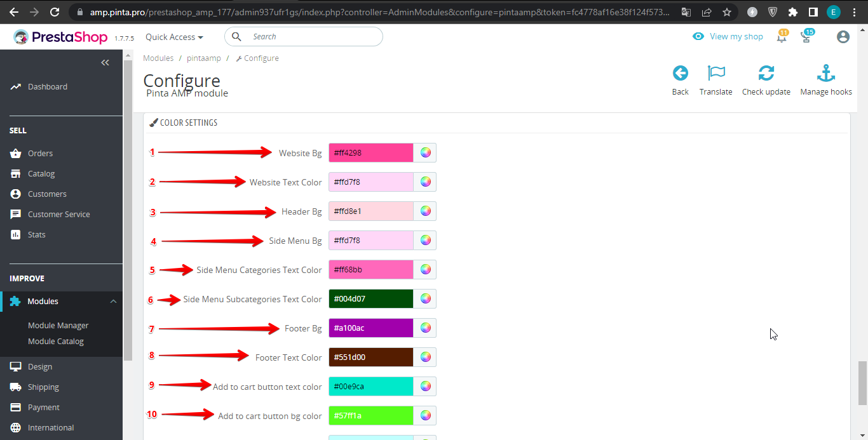868x440 pixels.
Task: Click the pintaamp breadcrumb link
Action: tap(203, 58)
